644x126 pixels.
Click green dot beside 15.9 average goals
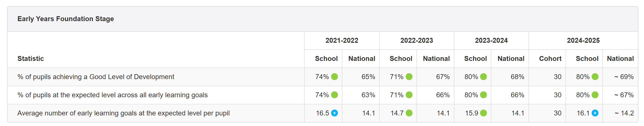point(483,113)
